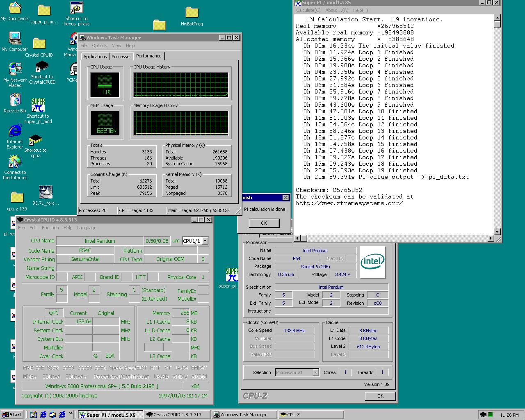This screenshot has width=525, height=420.
Task: Click Super PI vertical scrollbar down arrow
Action: tap(497, 232)
